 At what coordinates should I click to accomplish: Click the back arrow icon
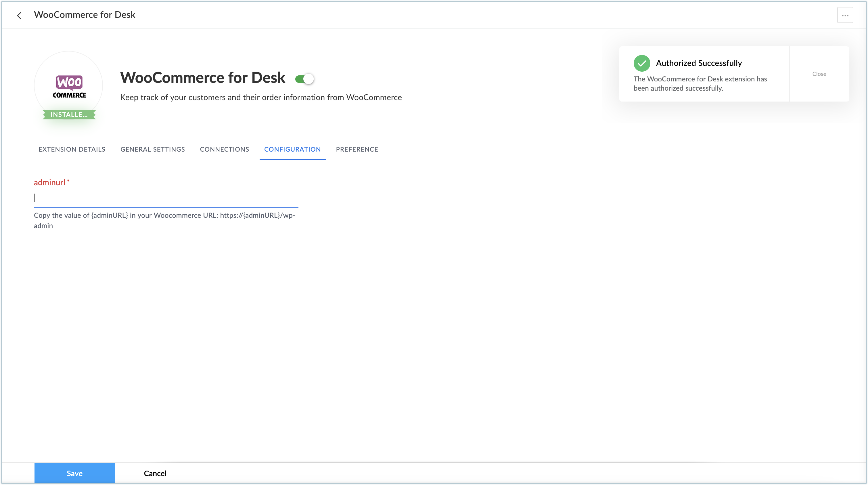coord(19,16)
